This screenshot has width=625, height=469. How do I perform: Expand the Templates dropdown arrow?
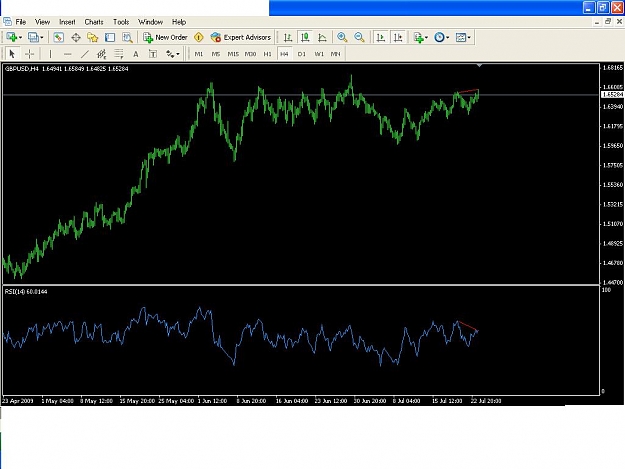(469, 38)
